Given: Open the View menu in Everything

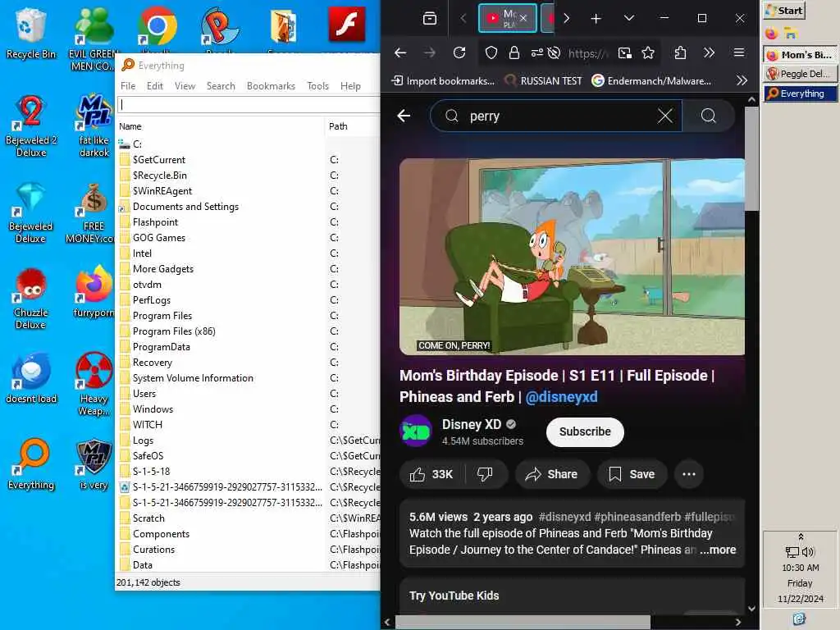Looking at the screenshot, I should click(x=185, y=85).
